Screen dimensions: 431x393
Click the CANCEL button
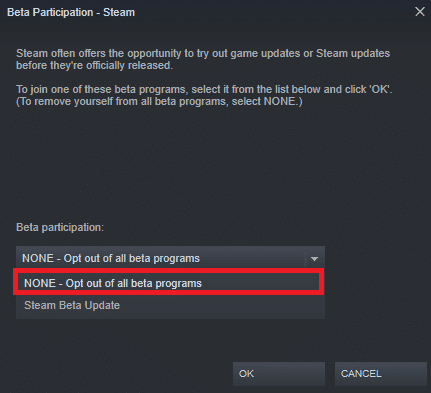click(381, 374)
